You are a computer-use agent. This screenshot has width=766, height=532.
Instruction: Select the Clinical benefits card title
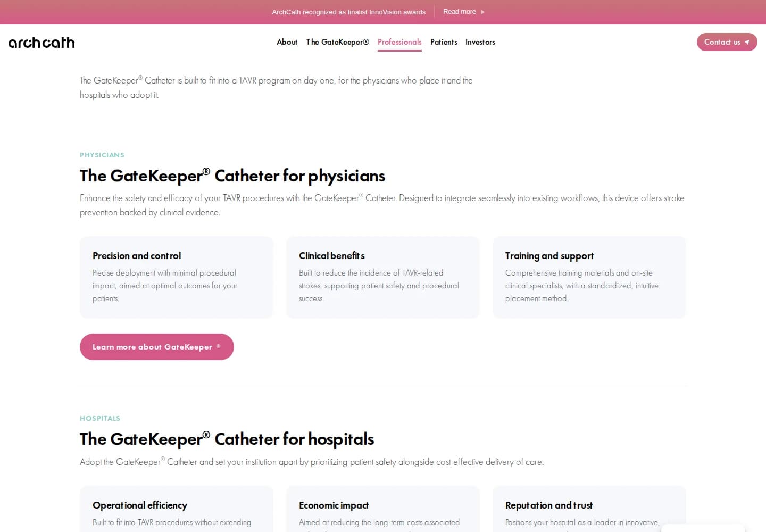[x=332, y=256]
